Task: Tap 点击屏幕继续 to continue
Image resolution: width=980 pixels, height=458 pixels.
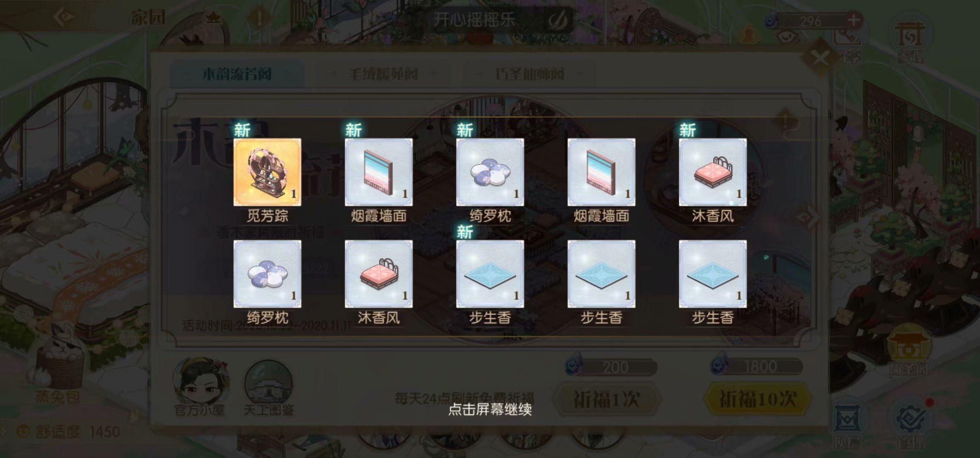Action: tap(490, 409)
